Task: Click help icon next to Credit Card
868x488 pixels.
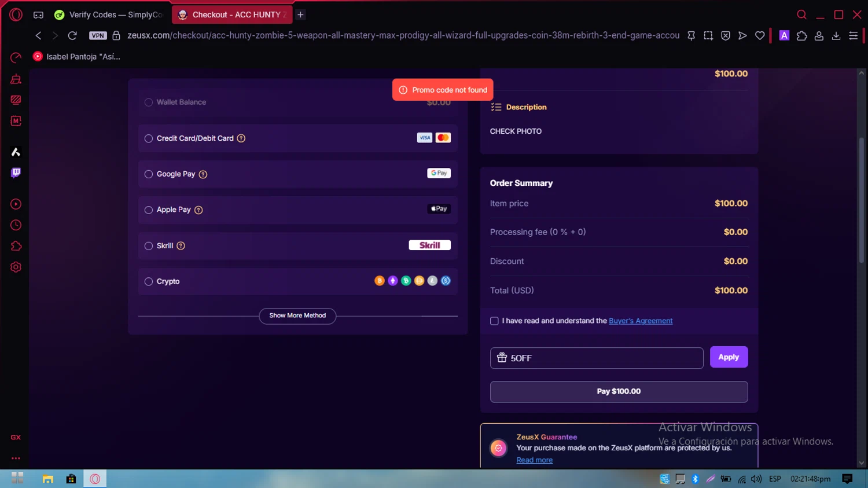Action: pos(241,138)
